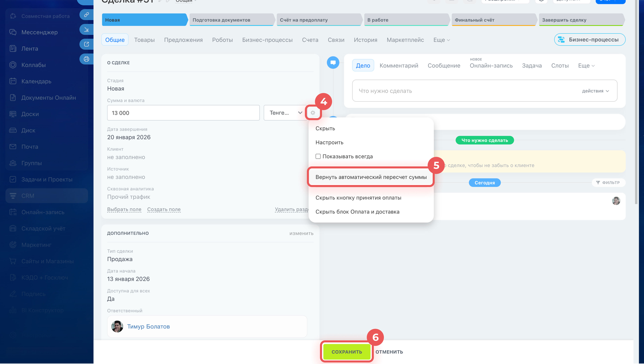Expand the 'действия' dropdown
The height and width of the screenshot is (364, 644).
click(x=595, y=91)
